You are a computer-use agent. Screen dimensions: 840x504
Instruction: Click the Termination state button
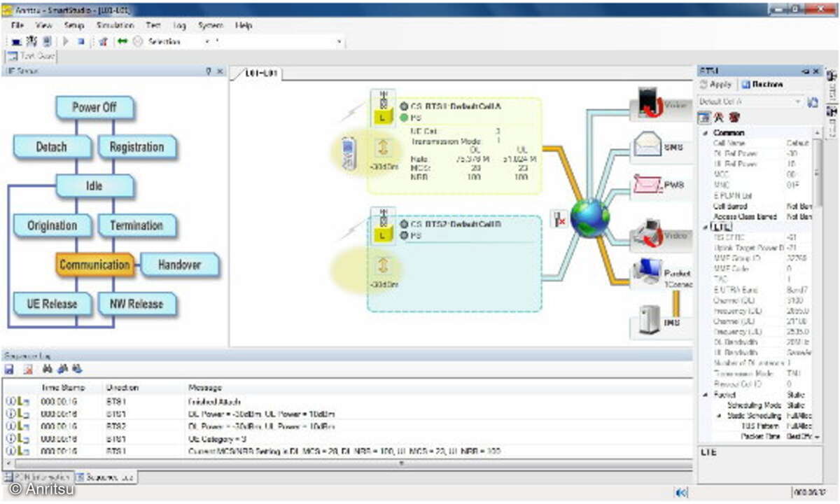pos(136,225)
